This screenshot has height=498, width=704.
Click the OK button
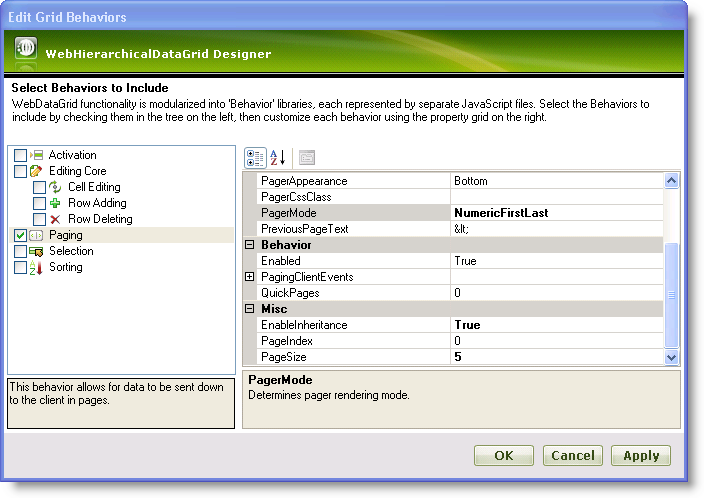coord(504,456)
